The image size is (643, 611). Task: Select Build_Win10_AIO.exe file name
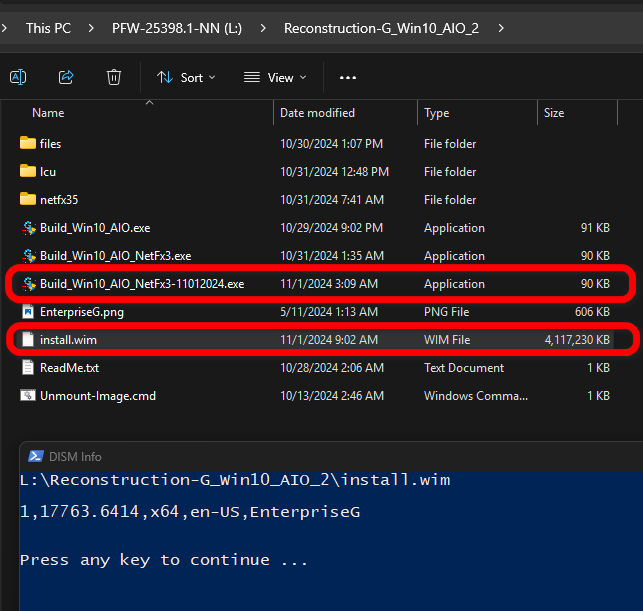point(95,228)
